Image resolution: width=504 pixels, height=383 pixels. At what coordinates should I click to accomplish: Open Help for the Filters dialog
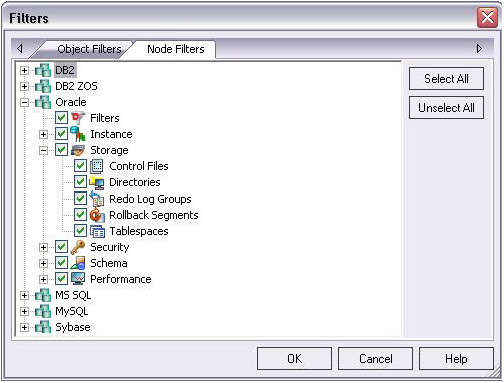coord(456,359)
